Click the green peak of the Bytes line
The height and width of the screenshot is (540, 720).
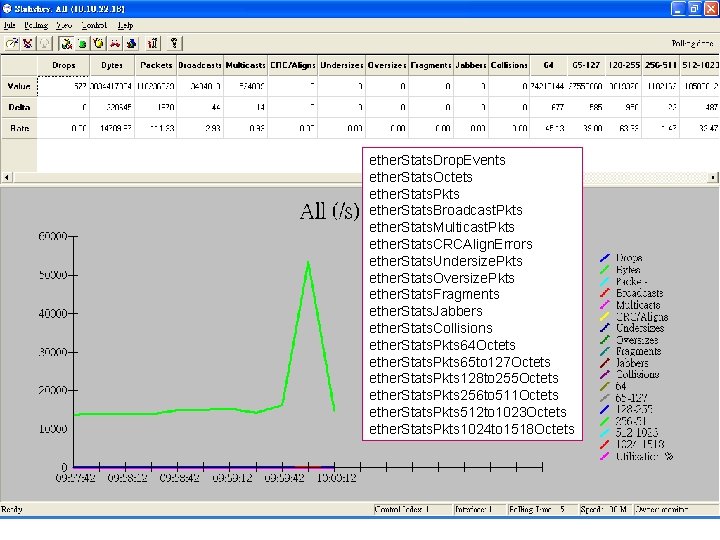(308, 263)
